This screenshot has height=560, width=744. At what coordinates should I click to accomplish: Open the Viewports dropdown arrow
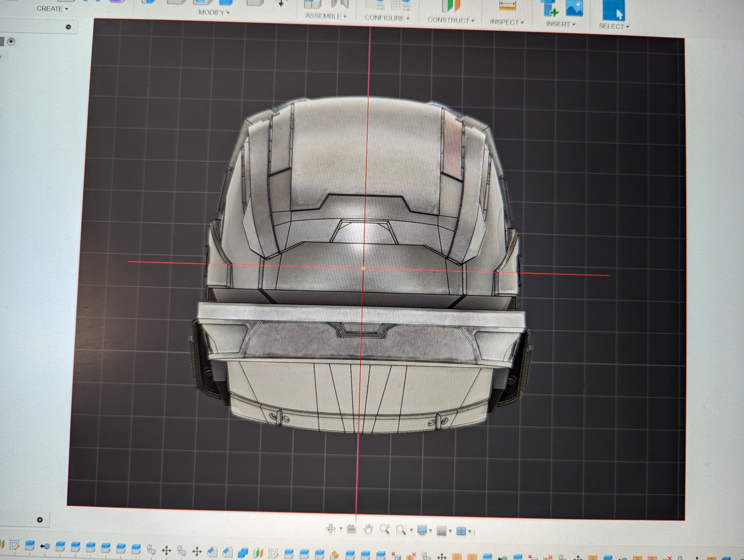470,531
